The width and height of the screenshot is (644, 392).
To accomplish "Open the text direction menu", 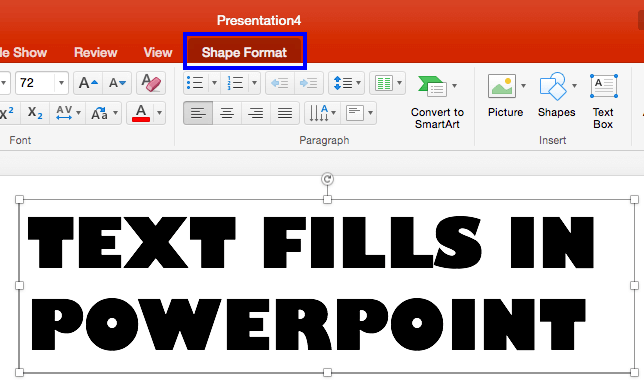I will click(x=322, y=113).
